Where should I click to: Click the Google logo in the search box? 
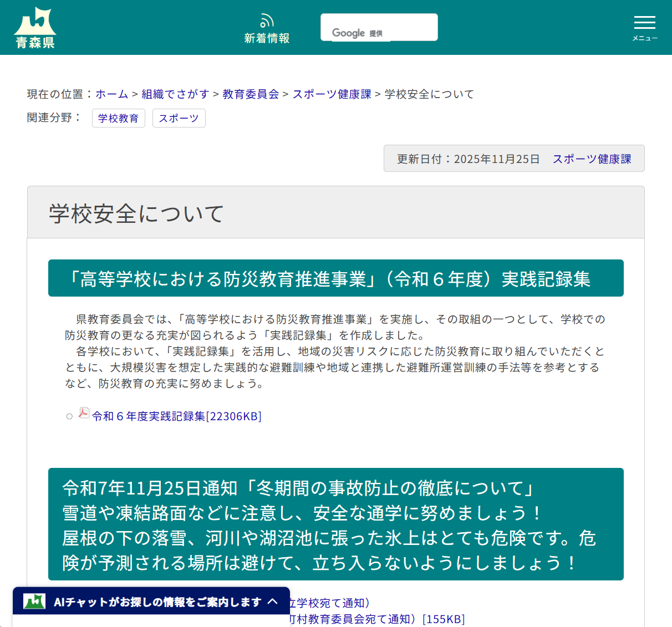click(x=349, y=33)
